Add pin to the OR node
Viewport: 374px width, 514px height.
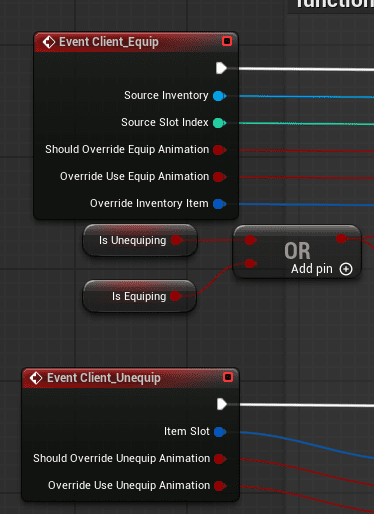(346, 269)
